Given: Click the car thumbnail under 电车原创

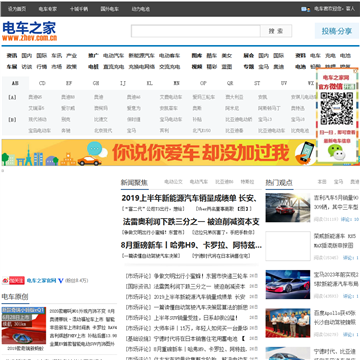Looking at the screenshot, I should click(x=24, y=325).
